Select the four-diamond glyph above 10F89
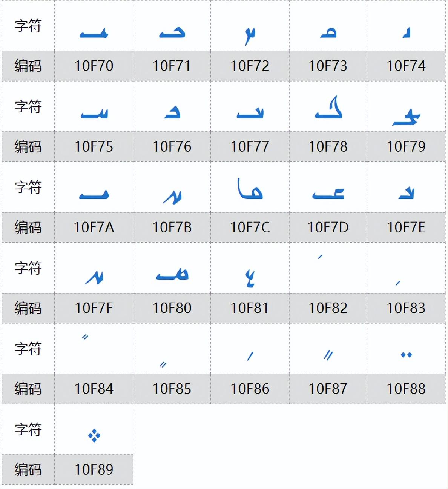This screenshot has height=489, width=448. 94,435
